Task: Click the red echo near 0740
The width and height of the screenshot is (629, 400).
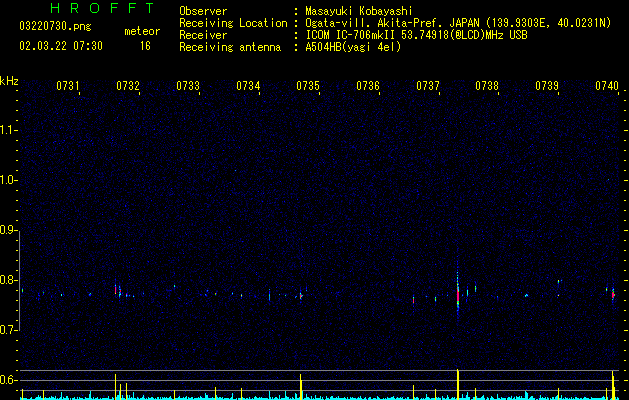Action: (613, 295)
